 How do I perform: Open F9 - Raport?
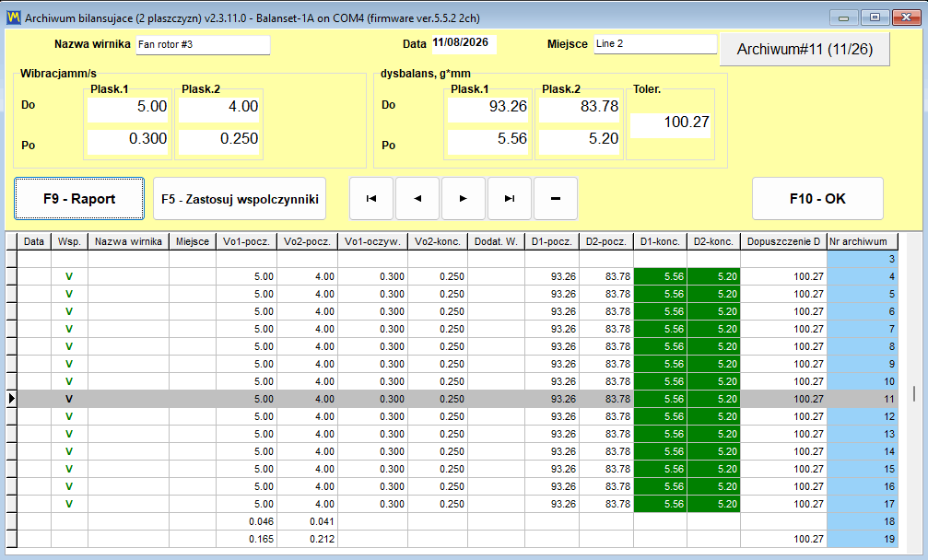(79, 199)
